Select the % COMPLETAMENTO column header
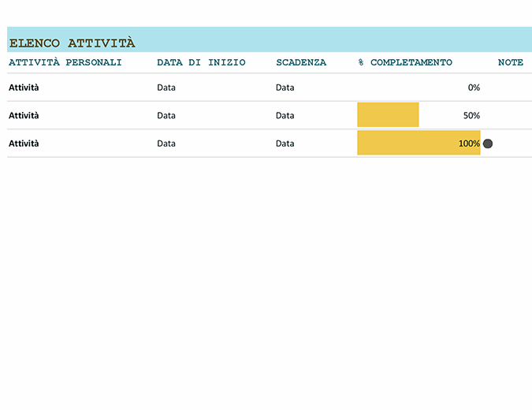This screenshot has width=532, height=410. pyautogui.click(x=405, y=62)
